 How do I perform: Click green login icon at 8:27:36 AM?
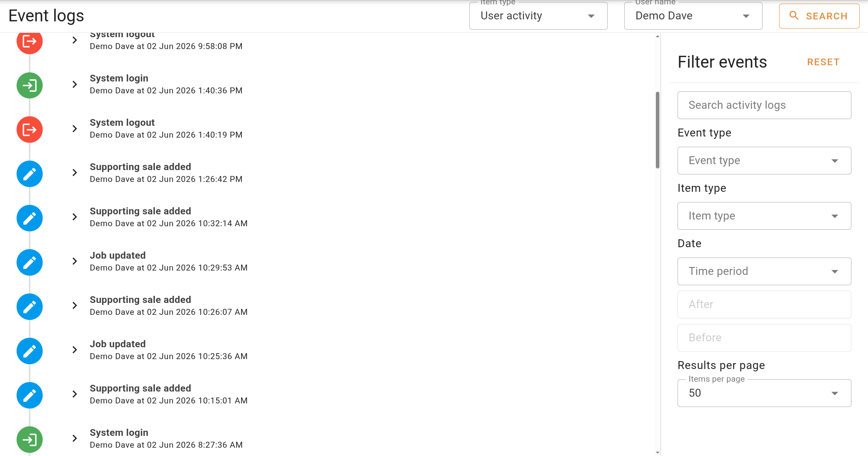30,440
